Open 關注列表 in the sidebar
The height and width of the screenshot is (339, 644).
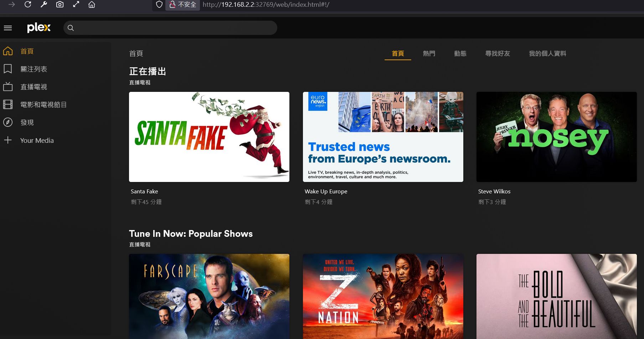click(34, 69)
